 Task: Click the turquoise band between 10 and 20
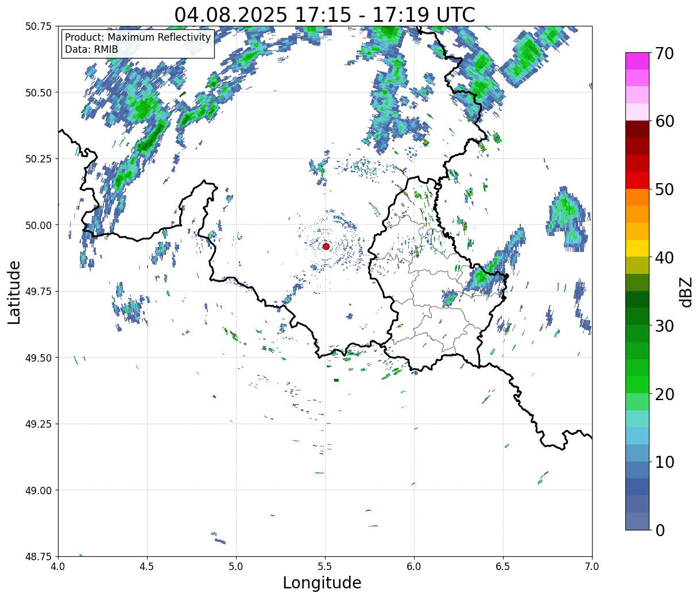coord(637,418)
